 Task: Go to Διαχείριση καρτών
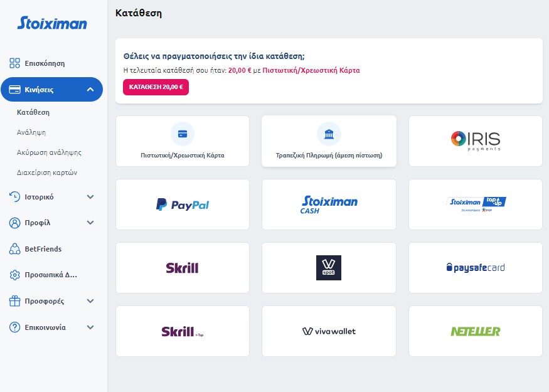47,172
